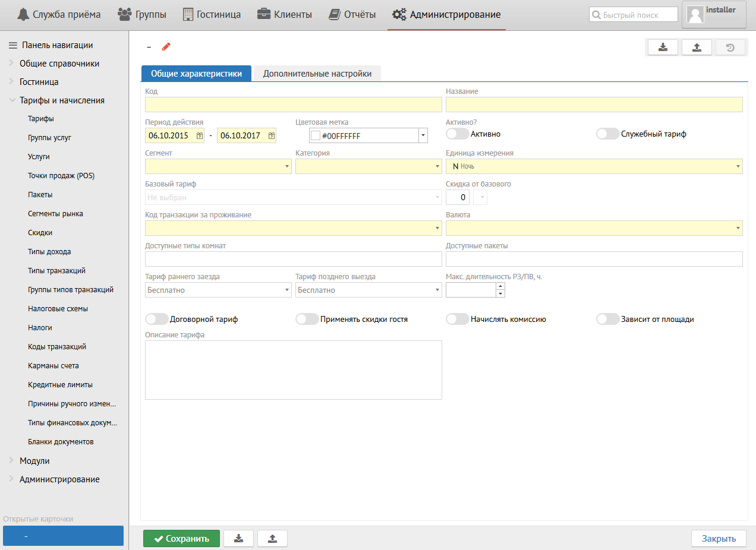The width and height of the screenshot is (756, 550).
Task: Turn on the Договорной тариф switch
Action: [157, 320]
